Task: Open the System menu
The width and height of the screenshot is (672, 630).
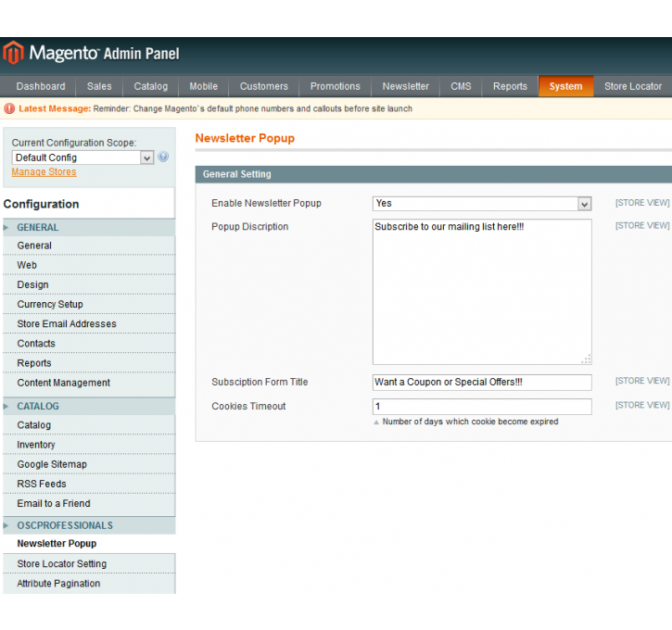Action: click(x=565, y=86)
